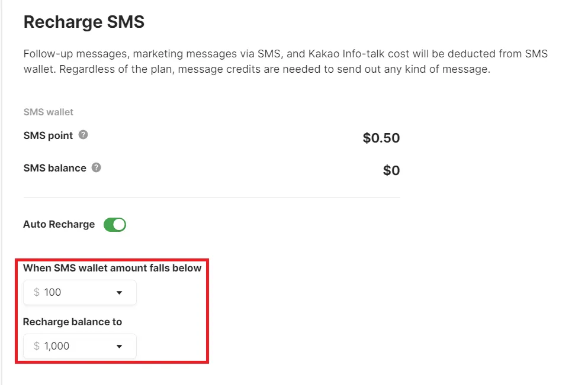Click the Recharge SMS heading
Screen dimensions: 588x385
pos(84,22)
